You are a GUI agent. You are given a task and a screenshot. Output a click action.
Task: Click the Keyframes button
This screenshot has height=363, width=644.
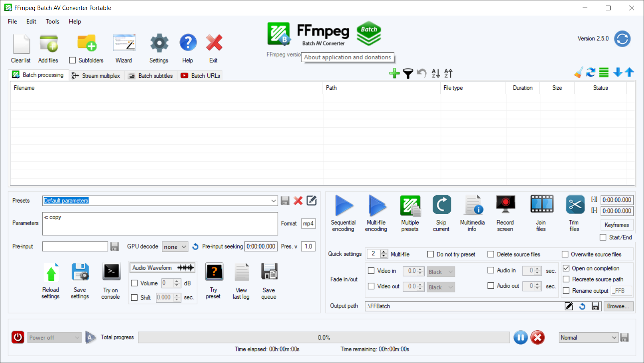tap(616, 225)
